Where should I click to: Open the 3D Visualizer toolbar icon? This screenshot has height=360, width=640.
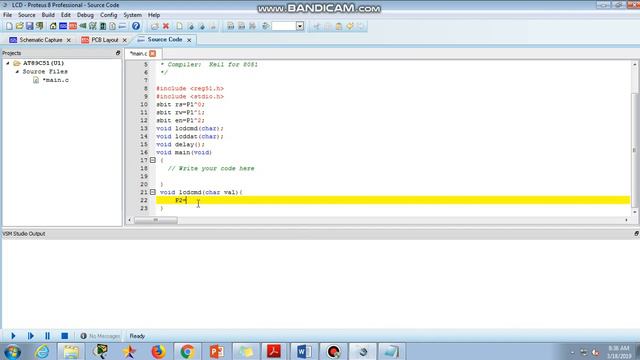coord(83,26)
